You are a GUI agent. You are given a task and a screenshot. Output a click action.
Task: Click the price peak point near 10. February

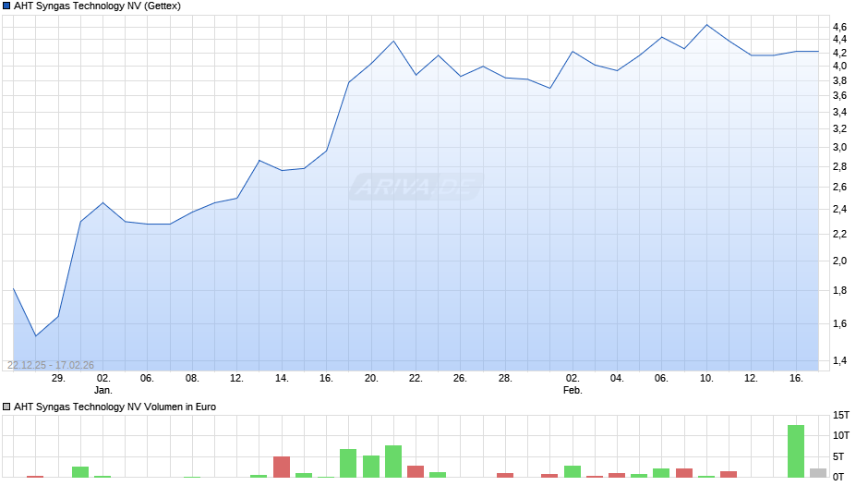pyautogui.click(x=707, y=25)
